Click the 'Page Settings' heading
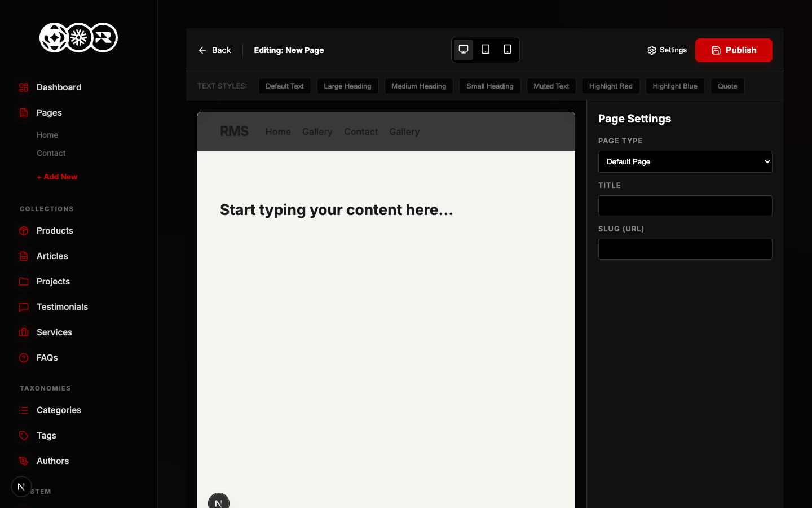This screenshot has height=508, width=812. tap(634, 119)
